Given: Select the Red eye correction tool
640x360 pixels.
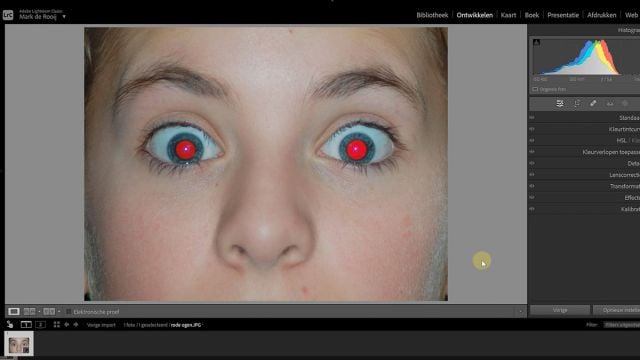Looking at the screenshot, I should [609, 104].
